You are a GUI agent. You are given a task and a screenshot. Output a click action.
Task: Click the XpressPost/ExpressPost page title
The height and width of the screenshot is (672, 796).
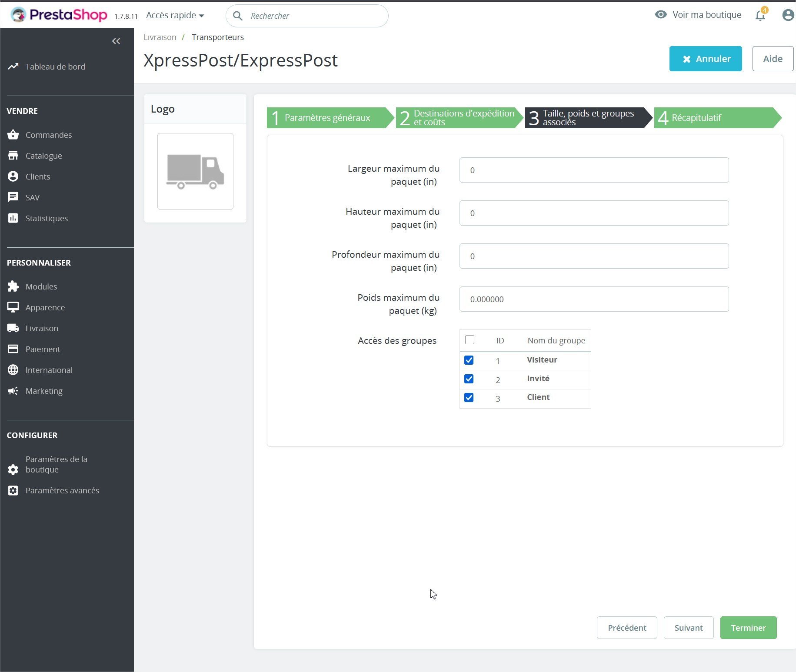click(240, 60)
